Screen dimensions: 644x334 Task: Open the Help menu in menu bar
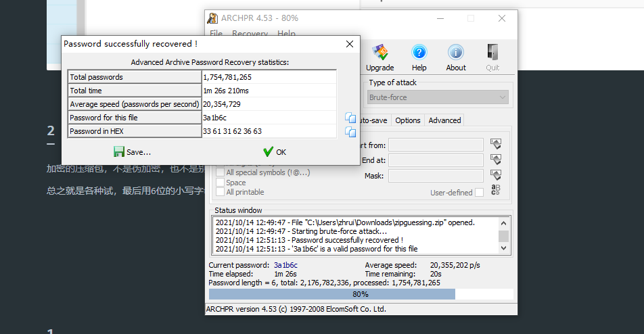[x=286, y=33]
